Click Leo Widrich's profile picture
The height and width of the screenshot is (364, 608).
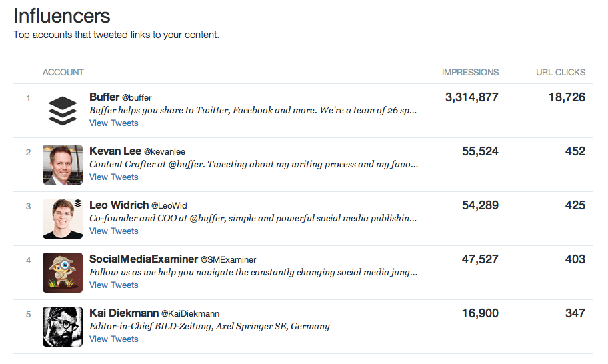63,219
